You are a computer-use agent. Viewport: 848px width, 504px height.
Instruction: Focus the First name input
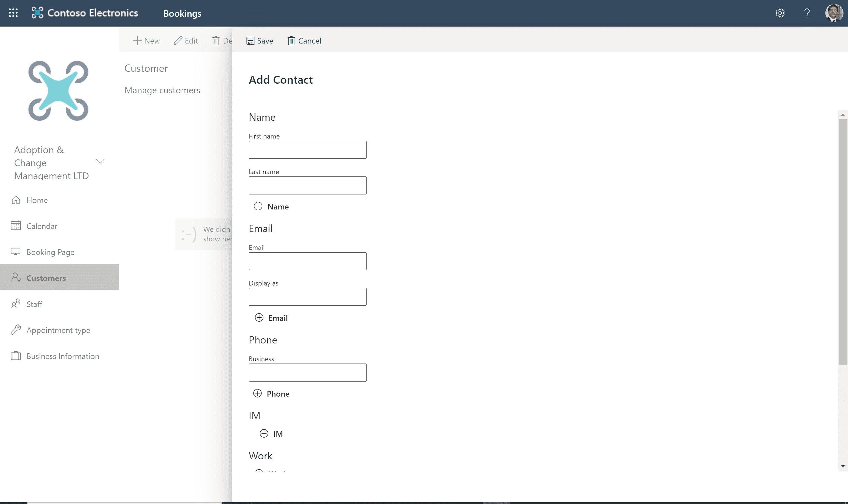point(307,150)
